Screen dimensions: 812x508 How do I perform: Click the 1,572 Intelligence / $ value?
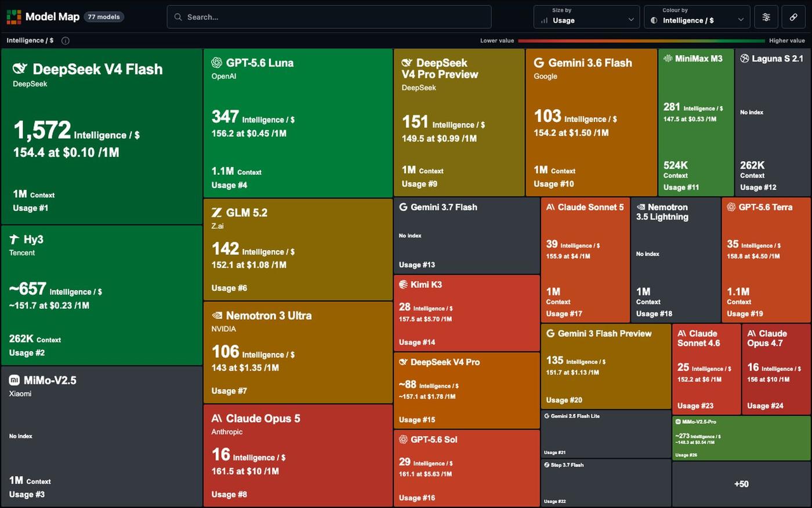tap(76, 130)
